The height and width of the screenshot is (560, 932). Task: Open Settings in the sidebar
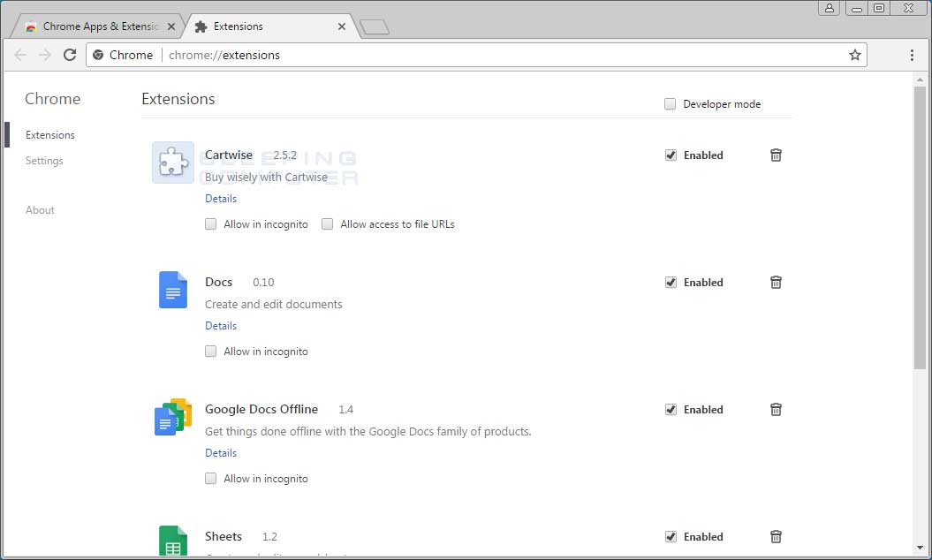[44, 161]
